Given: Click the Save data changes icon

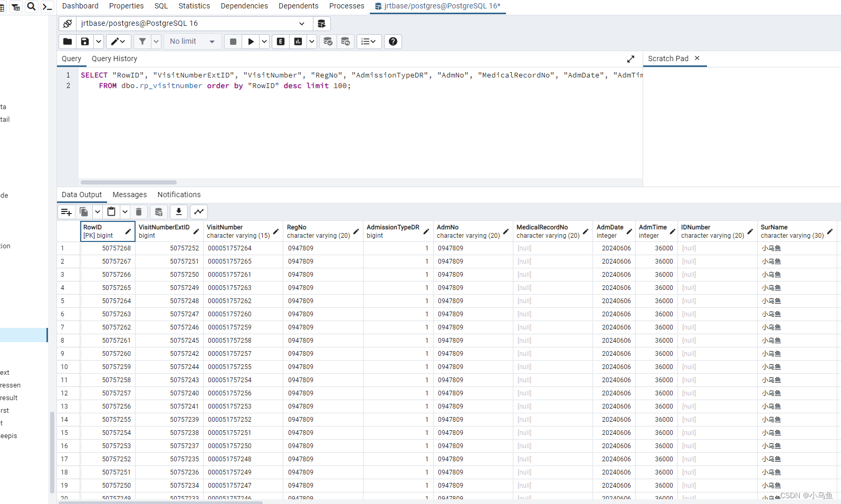Looking at the screenshot, I should click(159, 212).
